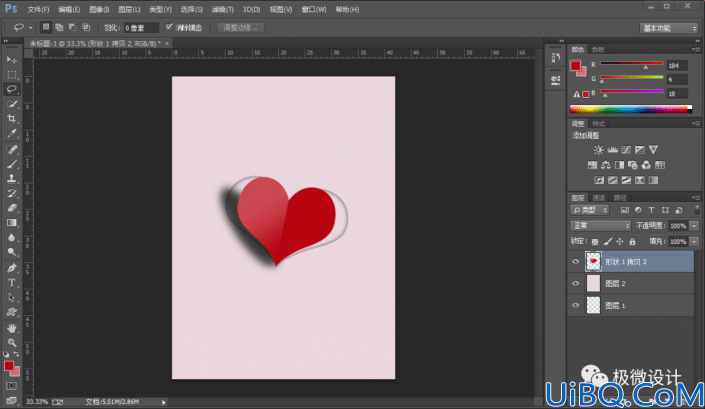Image resolution: width=705 pixels, height=409 pixels.
Task: Click the 调整边缘 refine edge button
Action: (241, 28)
